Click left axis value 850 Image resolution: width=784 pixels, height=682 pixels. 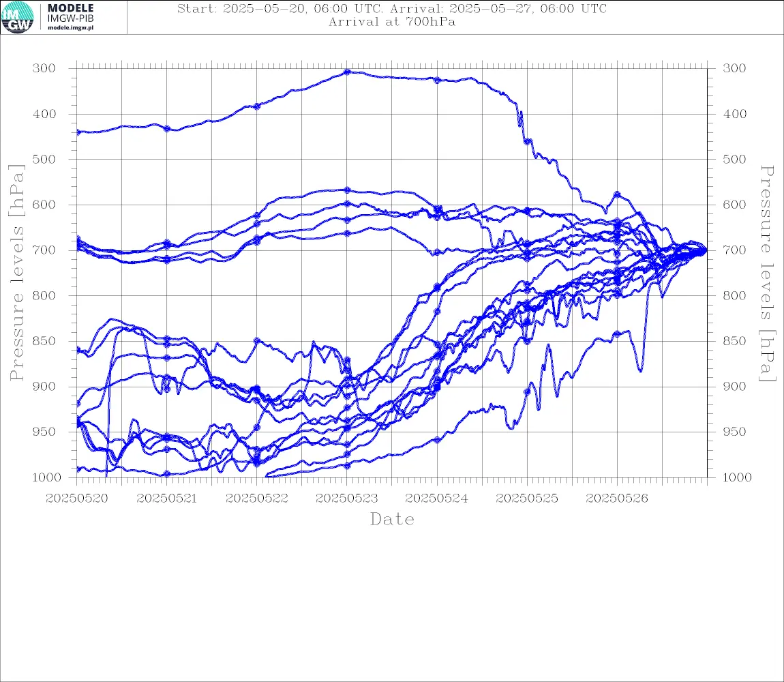coord(44,341)
